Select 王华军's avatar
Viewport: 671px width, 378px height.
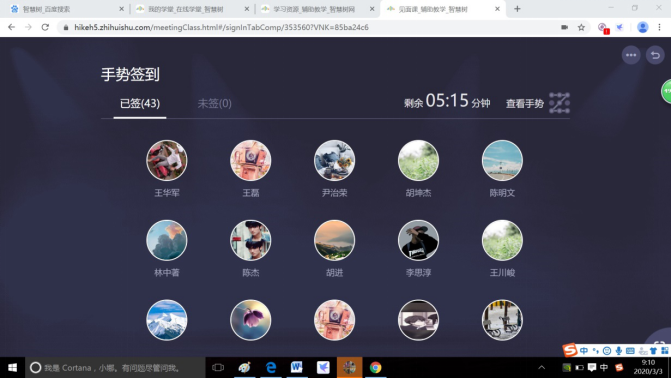167,161
